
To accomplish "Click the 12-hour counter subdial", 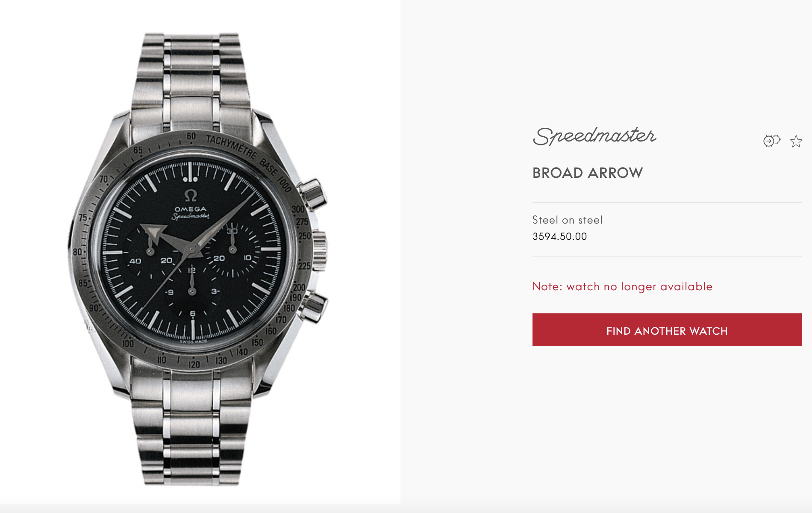I will [192, 292].
